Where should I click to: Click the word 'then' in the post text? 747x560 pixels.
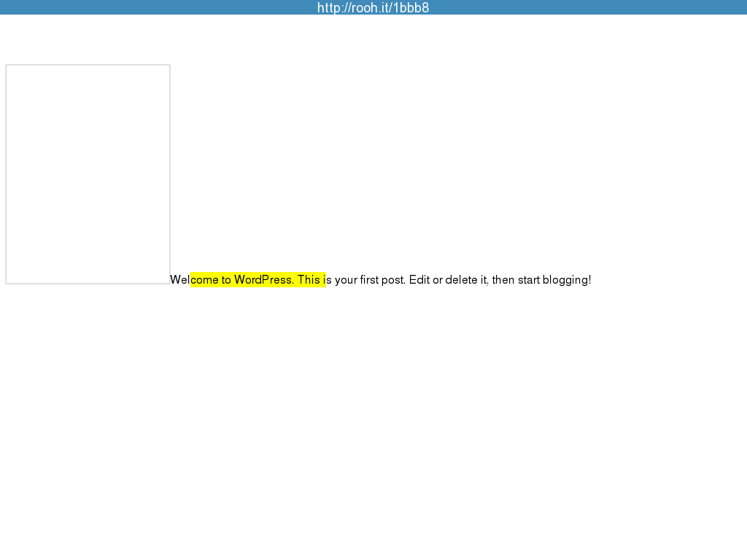coord(503,280)
